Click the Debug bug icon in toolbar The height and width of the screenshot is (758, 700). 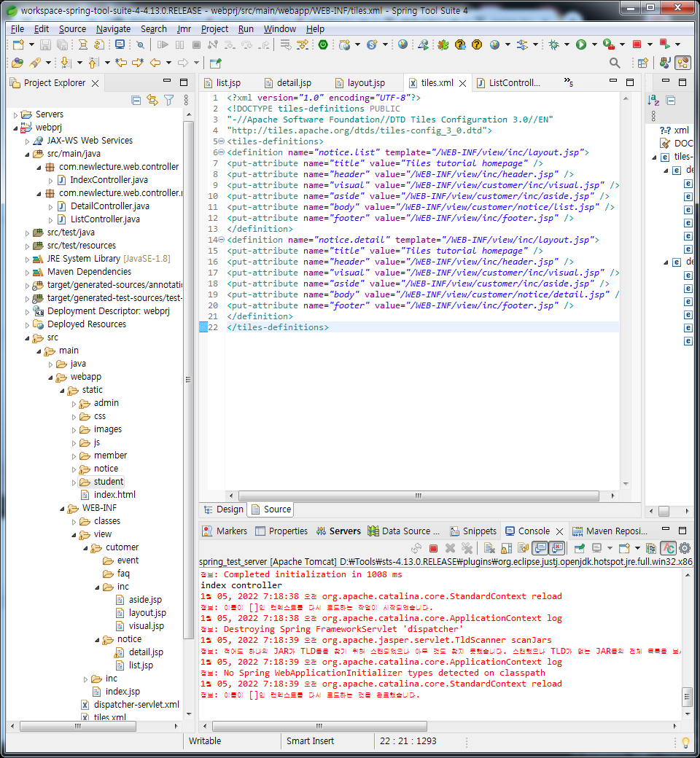(554, 45)
